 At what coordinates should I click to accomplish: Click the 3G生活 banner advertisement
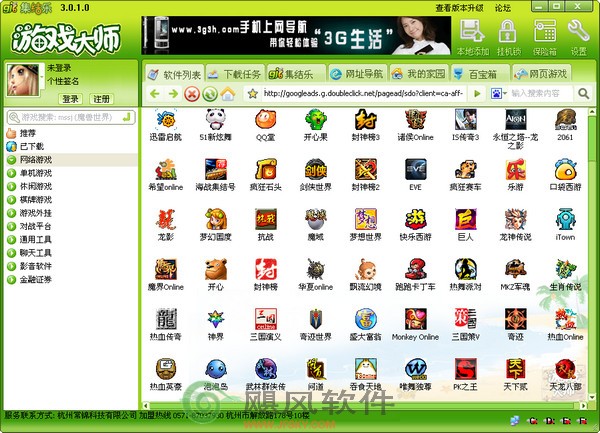point(296,36)
